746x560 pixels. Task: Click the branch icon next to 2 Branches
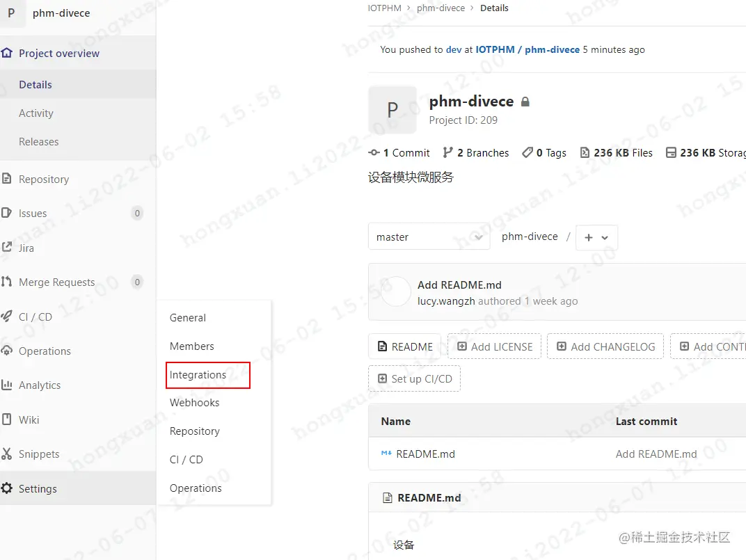pos(447,152)
